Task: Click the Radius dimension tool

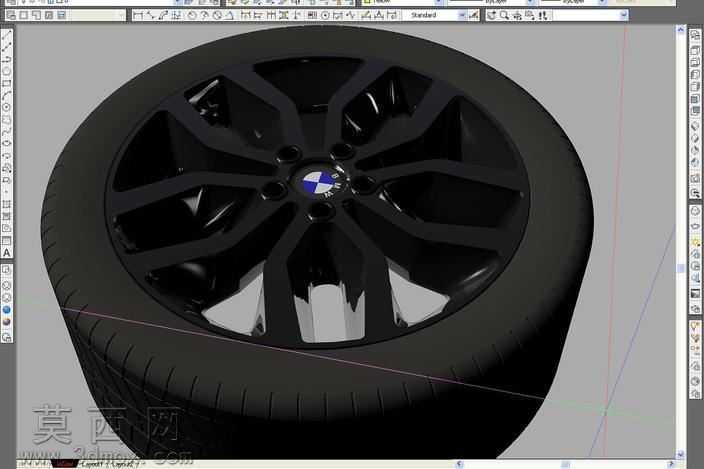Action: (192, 16)
